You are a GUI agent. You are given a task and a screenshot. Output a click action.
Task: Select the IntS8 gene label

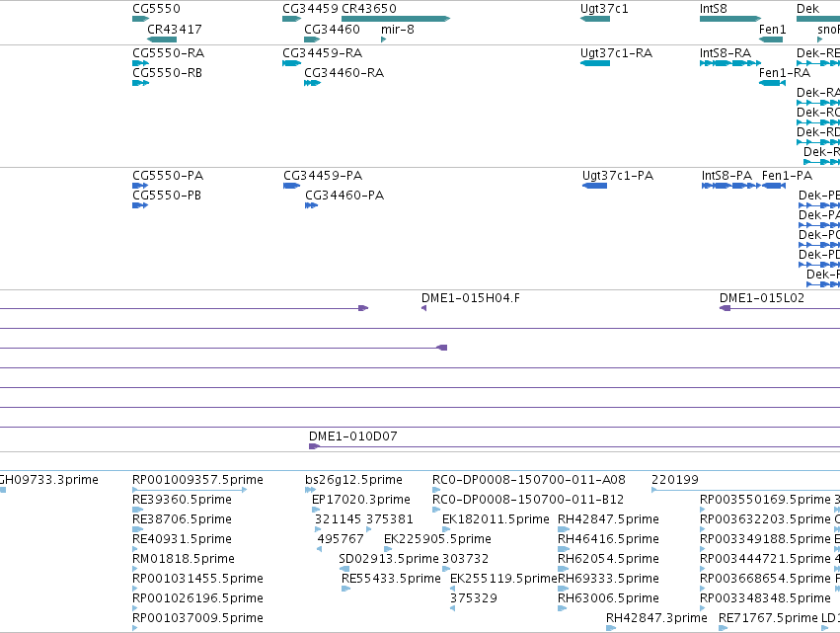click(714, 9)
